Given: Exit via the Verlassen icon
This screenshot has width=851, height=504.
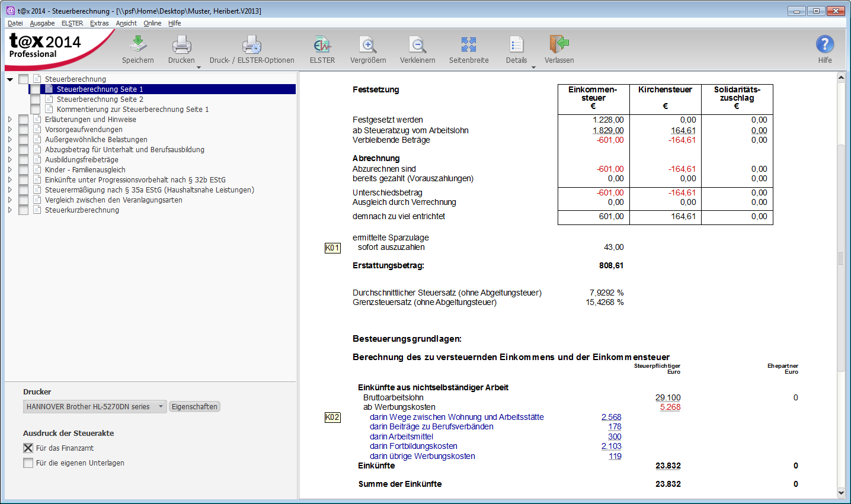Looking at the screenshot, I should click(559, 44).
